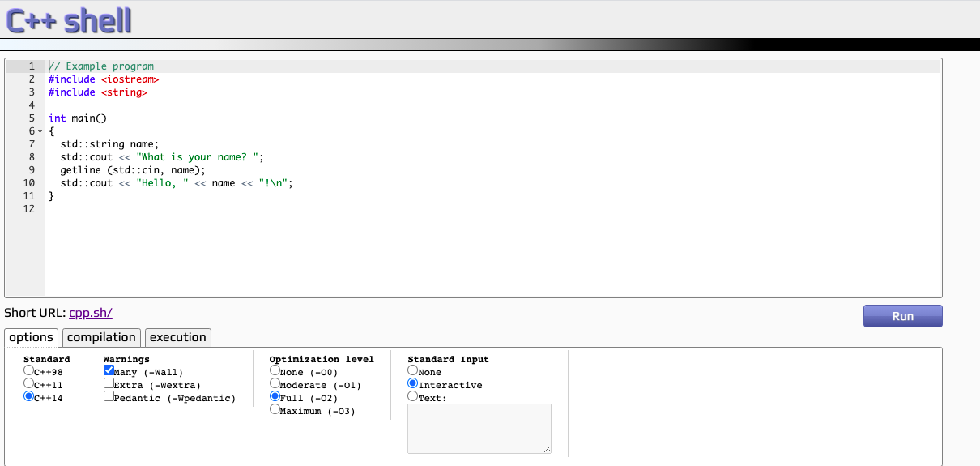Switch to the options tab
This screenshot has width=980, height=466.
click(31, 337)
